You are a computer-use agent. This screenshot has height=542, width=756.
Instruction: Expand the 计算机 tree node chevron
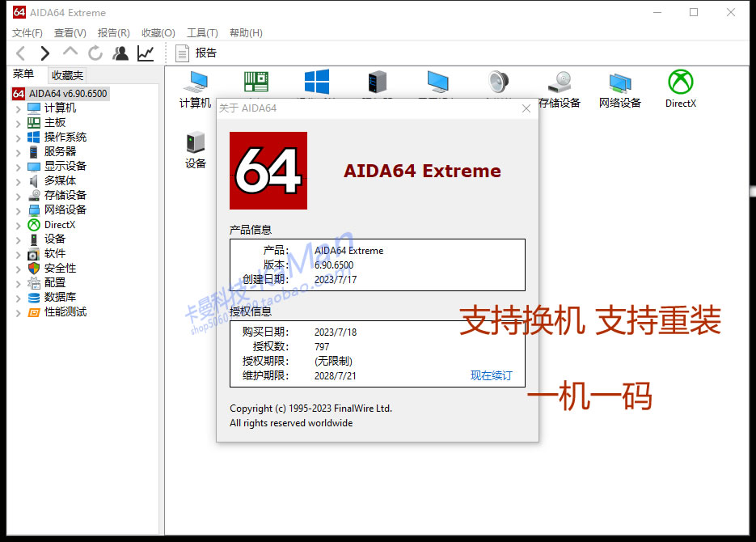pyautogui.click(x=19, y=109)
